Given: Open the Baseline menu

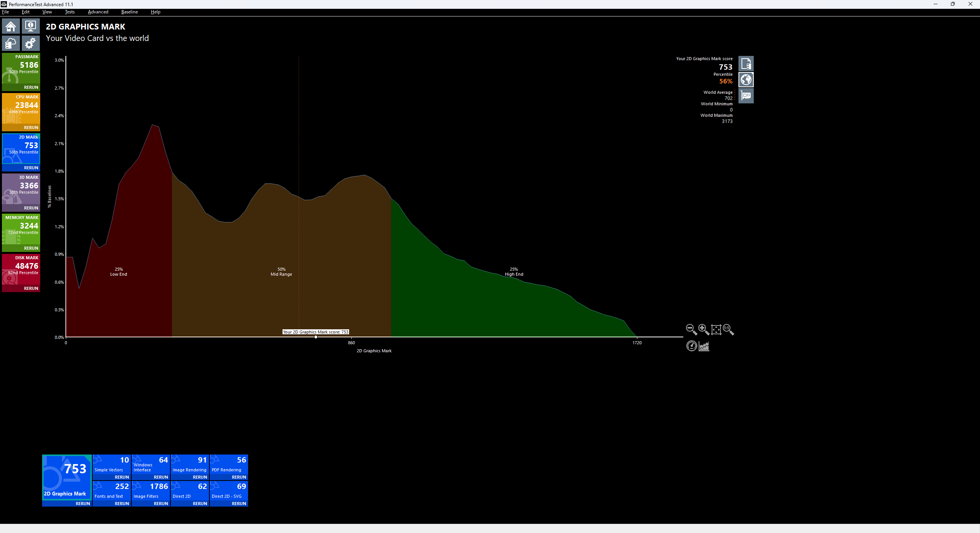Looking at the screenshot, I should (129, 12).
